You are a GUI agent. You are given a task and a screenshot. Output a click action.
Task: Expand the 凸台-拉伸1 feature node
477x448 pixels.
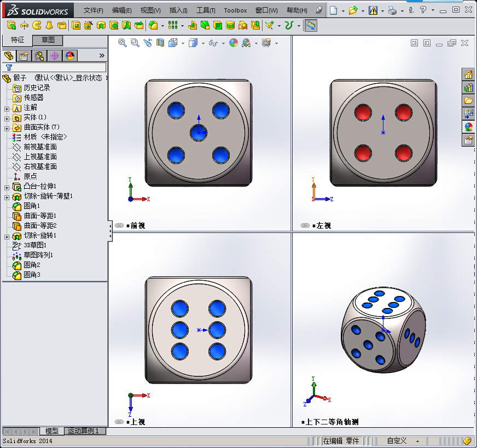pos(7,188)
